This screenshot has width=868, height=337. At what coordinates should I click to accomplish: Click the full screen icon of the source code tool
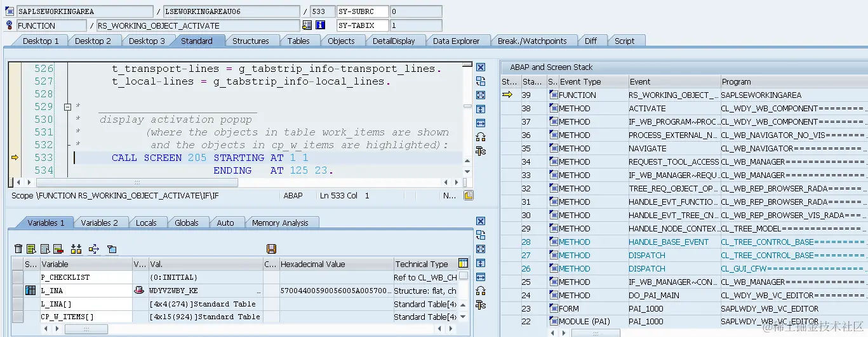[481, 95]
